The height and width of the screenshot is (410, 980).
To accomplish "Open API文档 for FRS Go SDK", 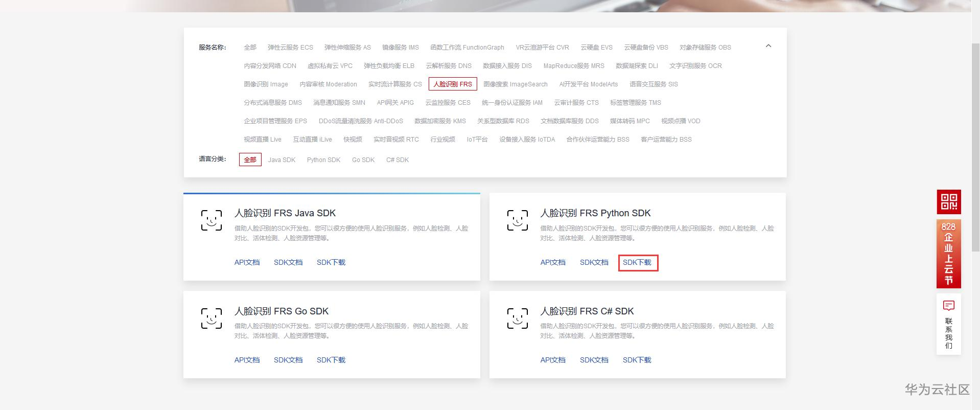I will [247, 360].
